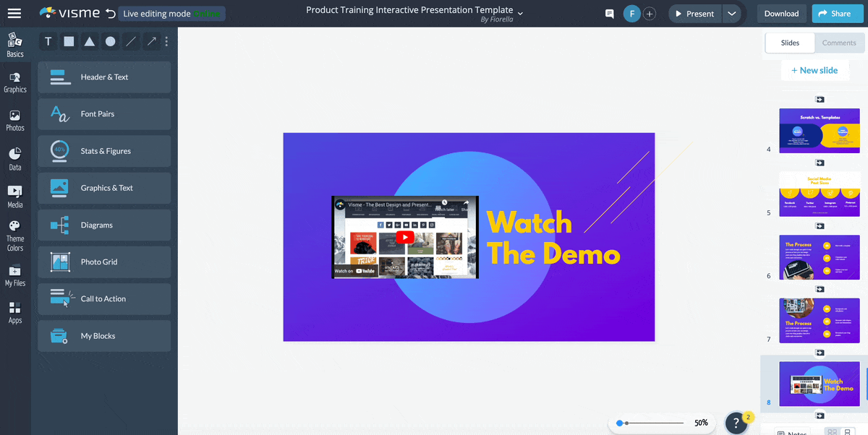Open the more shapes overflow menu
Screen dimensions: 868x435
coord(166,41)
